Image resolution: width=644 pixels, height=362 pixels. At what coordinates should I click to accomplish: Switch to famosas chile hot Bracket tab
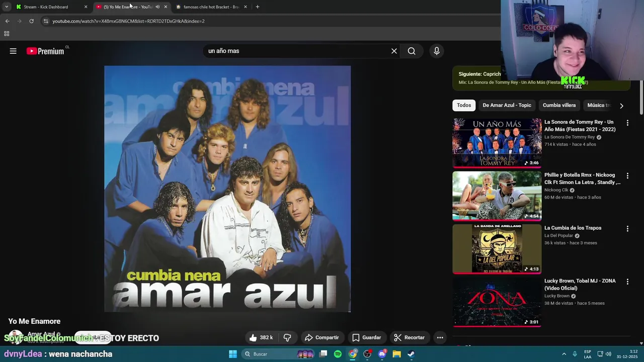(x=211, y=7)
